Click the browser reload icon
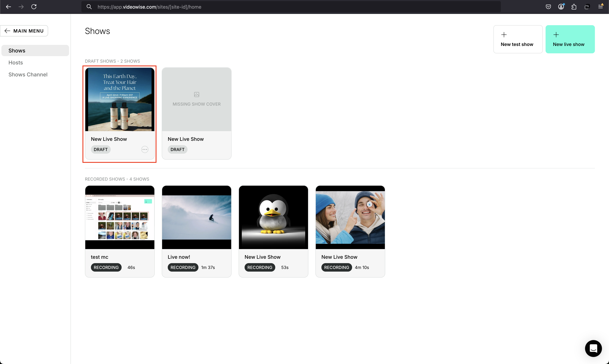 (34, 7)
